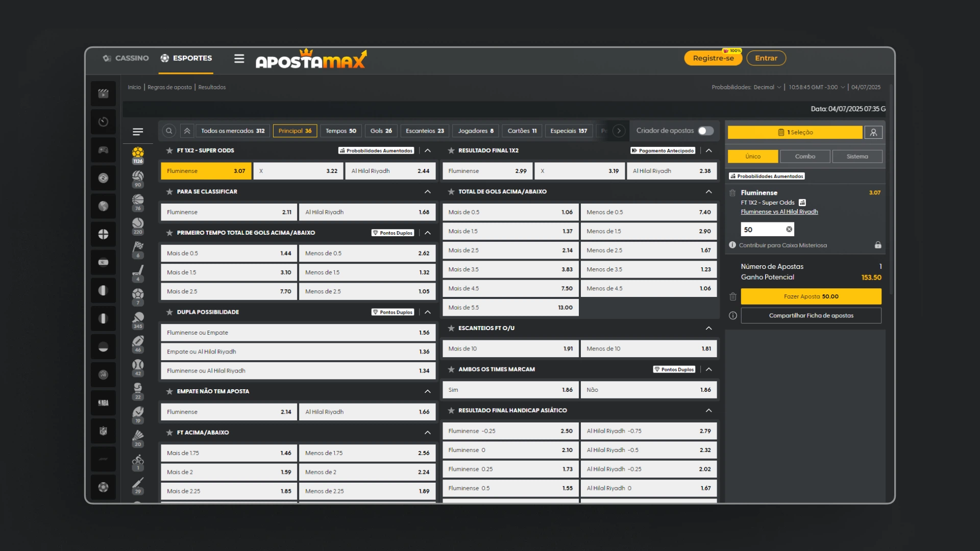
Task: Select the soccer ball sport icon with 1126
Action: 138,153
